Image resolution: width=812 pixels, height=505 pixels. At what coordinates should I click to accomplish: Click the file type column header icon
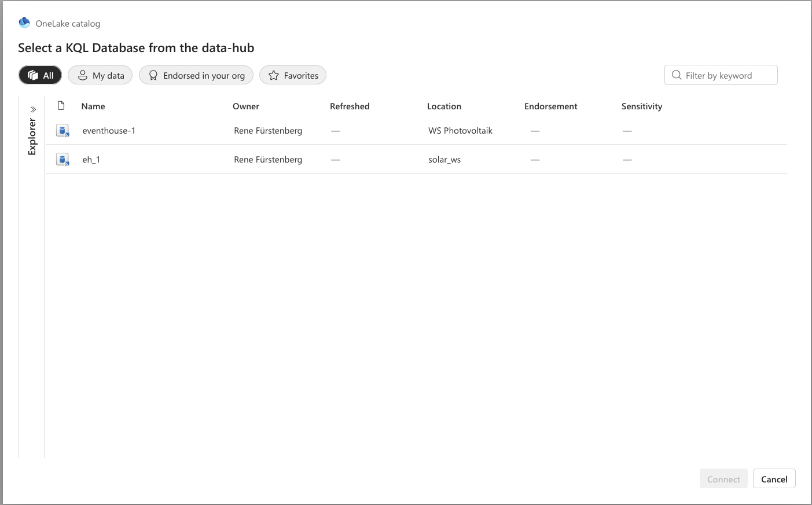click(61, 106)
